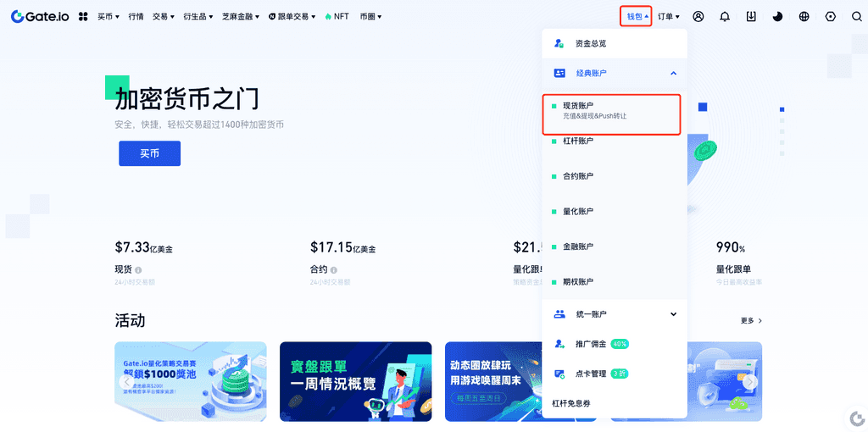This screenshot has height=432, width=868.
Task: Open the 實盤跟單 weekly overview banner
Action: coord(355,381)
